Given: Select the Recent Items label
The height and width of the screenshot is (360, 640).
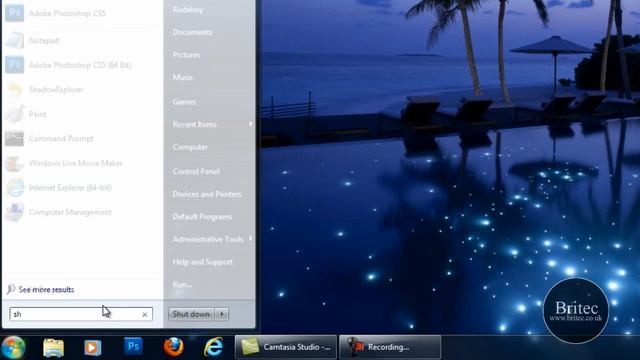Looking at the screenshot, I should pyautogui.click(x=195, y=124).
